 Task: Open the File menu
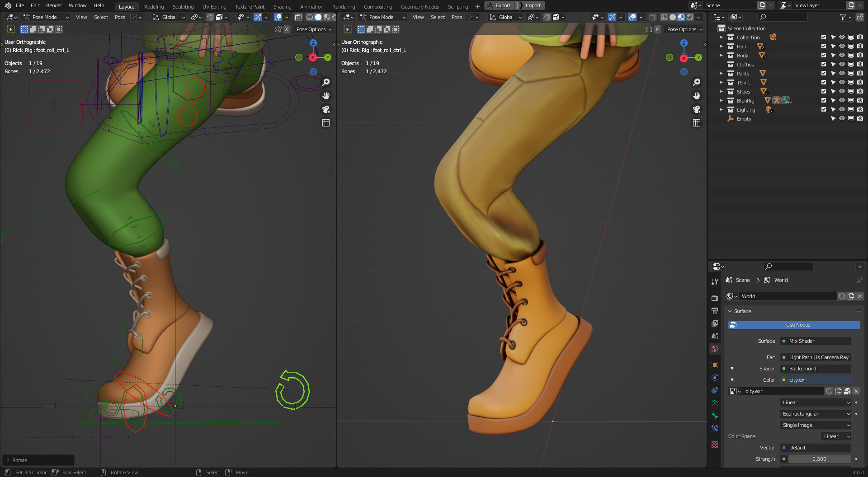pyautogui.click(x=20, y=5)
